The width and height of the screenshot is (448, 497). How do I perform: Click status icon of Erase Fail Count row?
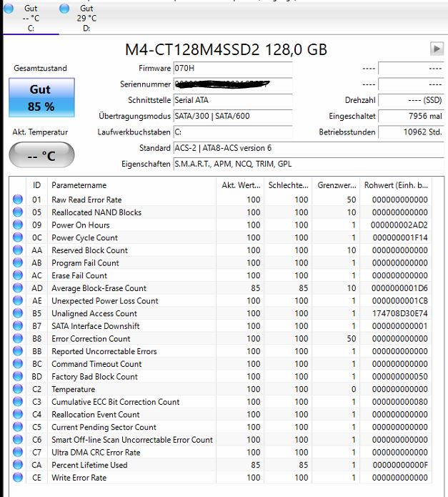pos(18,275)
